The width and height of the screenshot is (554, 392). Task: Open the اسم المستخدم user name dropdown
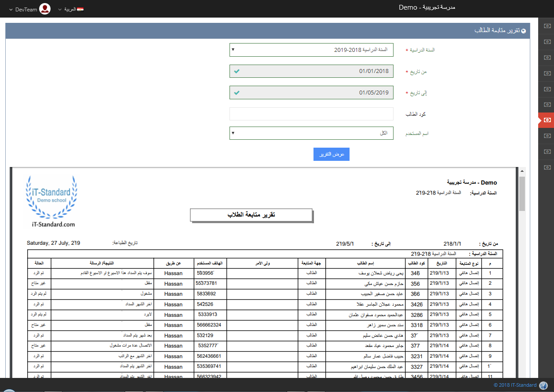tap(311, 133)
